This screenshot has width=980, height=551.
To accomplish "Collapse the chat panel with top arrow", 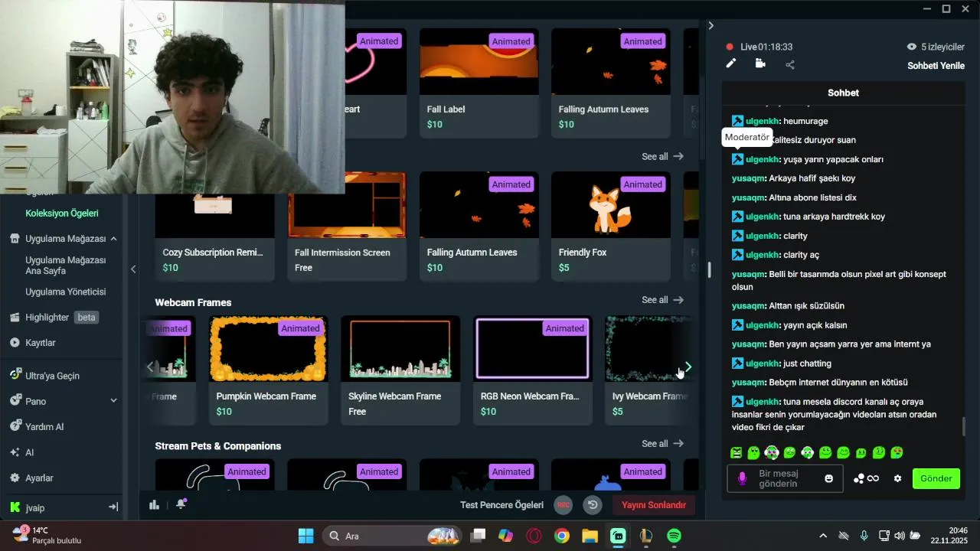I will [710, 25].
